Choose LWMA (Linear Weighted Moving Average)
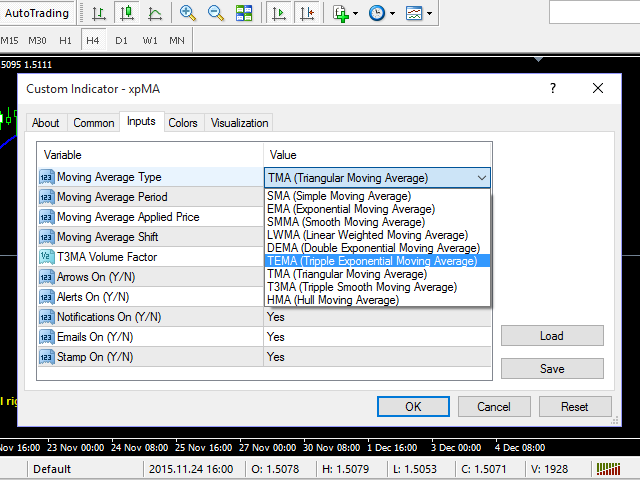 pyautogui.click(x=378, y=235)
